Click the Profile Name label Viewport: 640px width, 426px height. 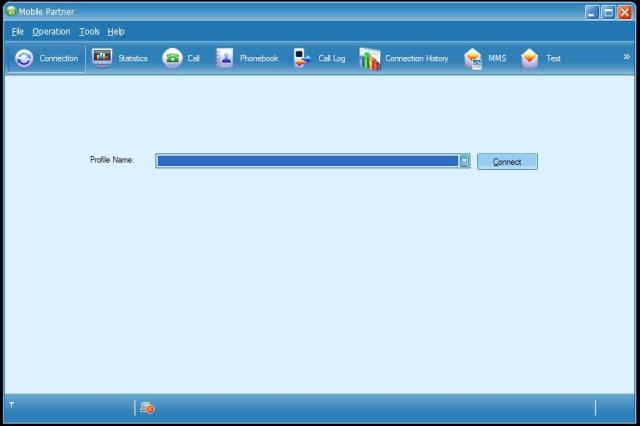[112, 160]
